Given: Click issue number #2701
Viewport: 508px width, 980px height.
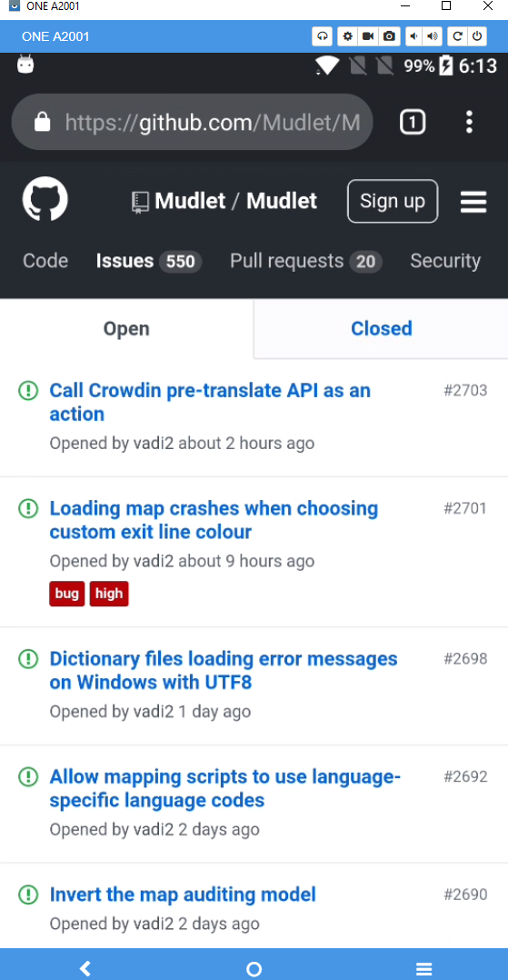Looking at the screenshot, I should coord(465,509).
